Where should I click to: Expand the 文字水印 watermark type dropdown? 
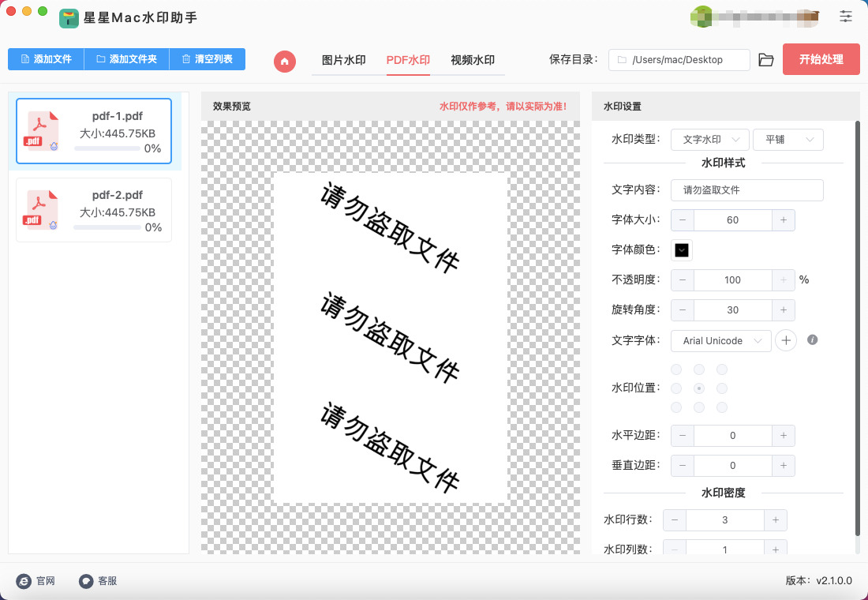709,140
